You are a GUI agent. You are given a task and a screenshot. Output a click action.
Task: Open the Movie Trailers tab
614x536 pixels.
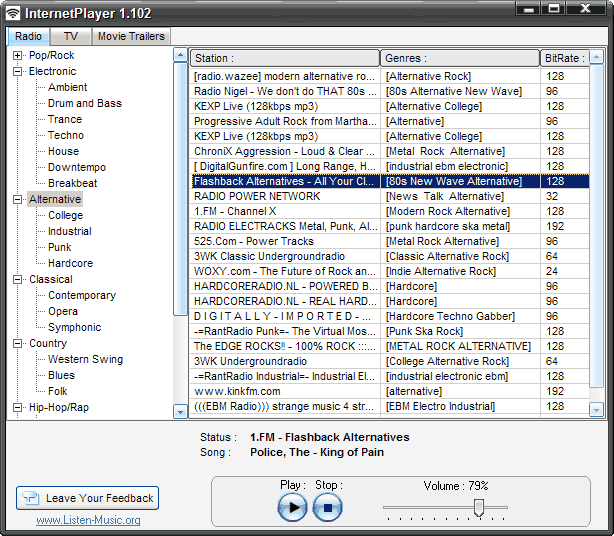coord(131,36)
